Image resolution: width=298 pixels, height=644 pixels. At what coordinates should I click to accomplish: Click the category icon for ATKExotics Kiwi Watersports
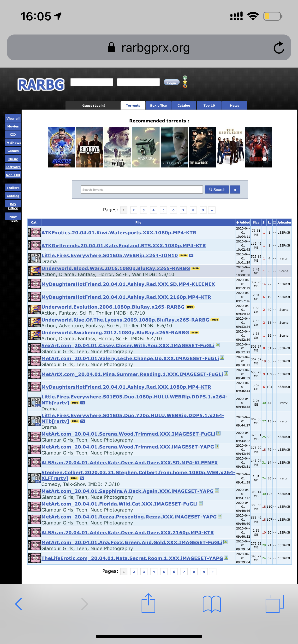(x=34, y=232)
